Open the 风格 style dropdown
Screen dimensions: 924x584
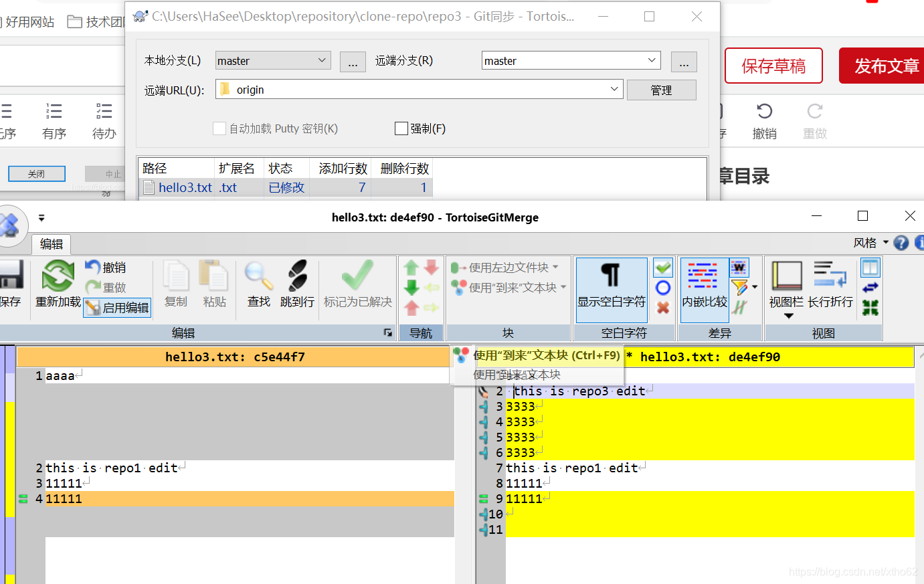pos(871,243)
